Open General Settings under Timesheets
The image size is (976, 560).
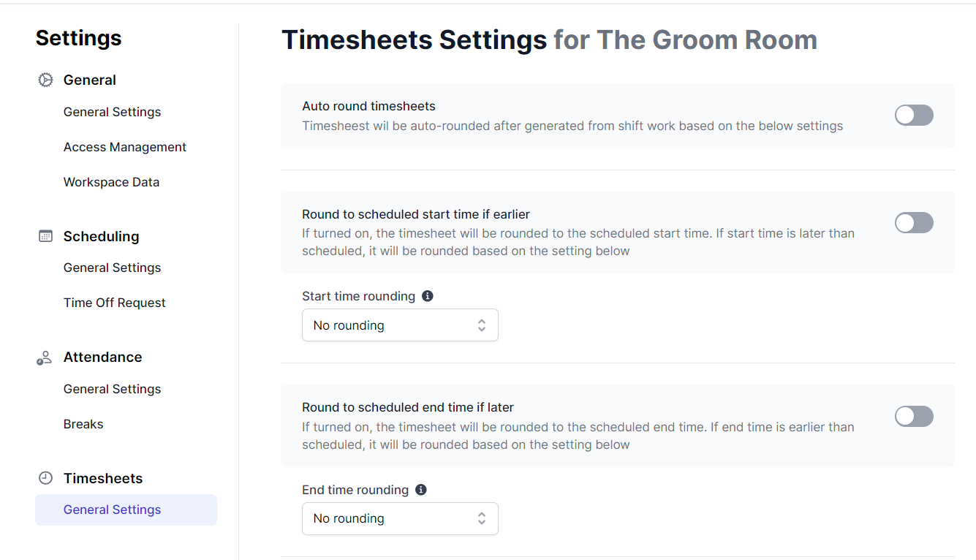pyautogui.click(x=112, y=510)
